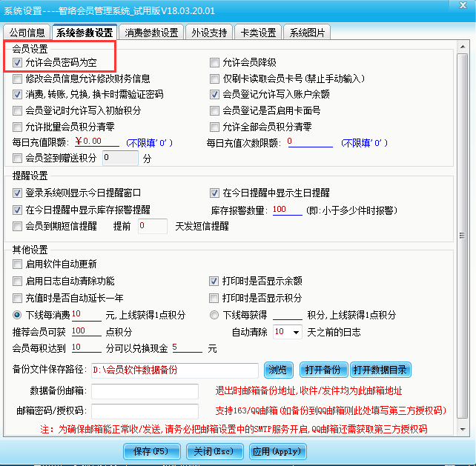
Task: Uncheck 在今日提醒中显示库存报警提醒
Action: pyautogui.click(x=17, y=210)
